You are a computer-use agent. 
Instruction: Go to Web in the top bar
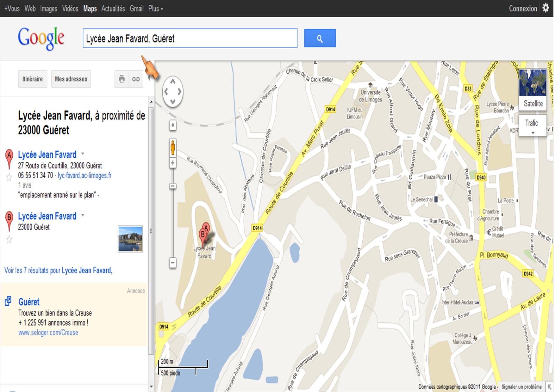(x=30, y=9)
